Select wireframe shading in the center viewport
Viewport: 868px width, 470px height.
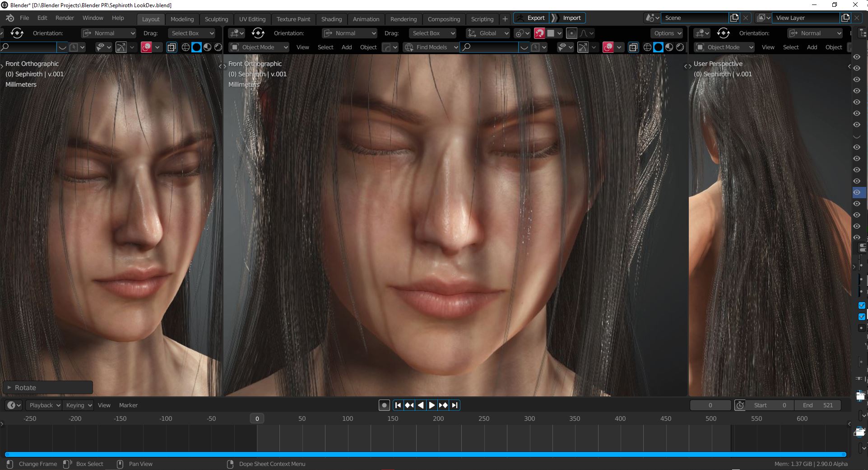point(647,47)
